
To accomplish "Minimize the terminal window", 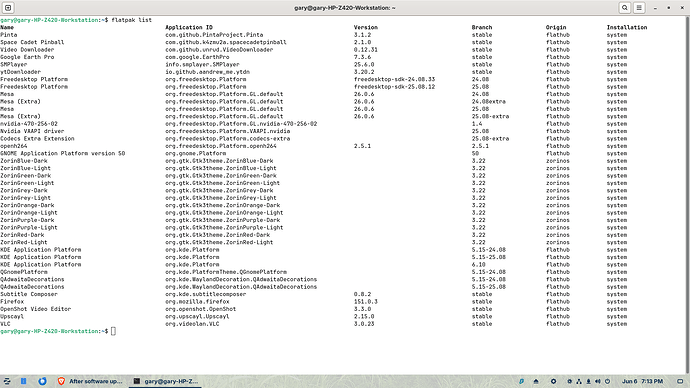I will coord(655,8).
